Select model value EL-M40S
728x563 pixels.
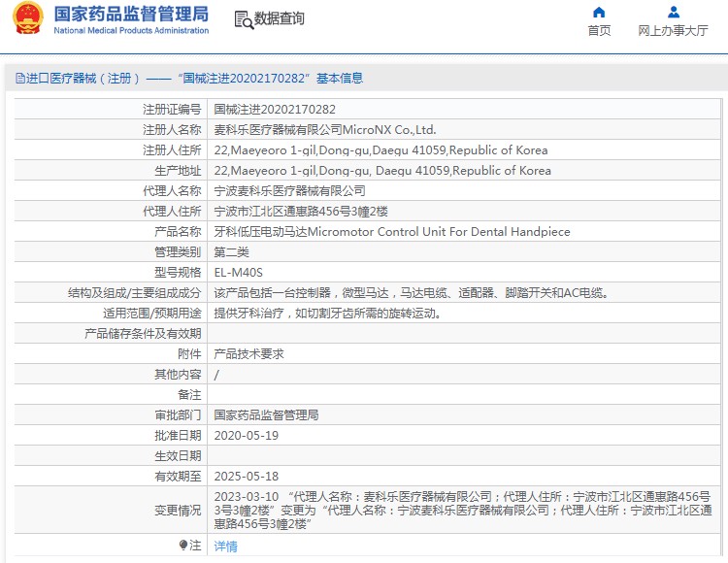(x=238, y=273)
